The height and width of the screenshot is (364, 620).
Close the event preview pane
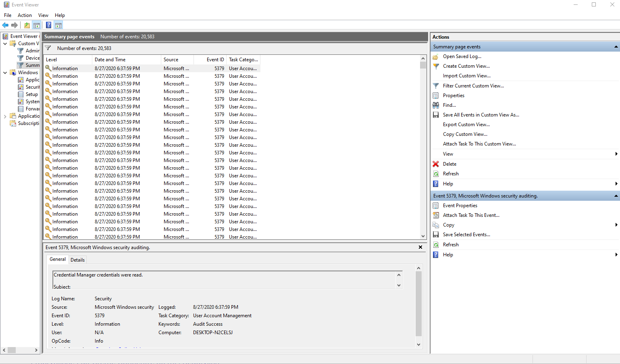420,247
